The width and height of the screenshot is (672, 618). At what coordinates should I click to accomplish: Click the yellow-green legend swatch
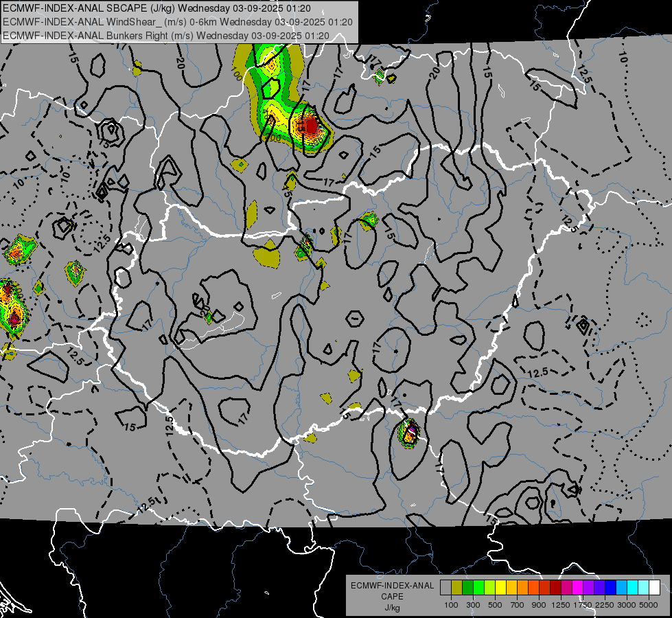(x=489, y=588)
